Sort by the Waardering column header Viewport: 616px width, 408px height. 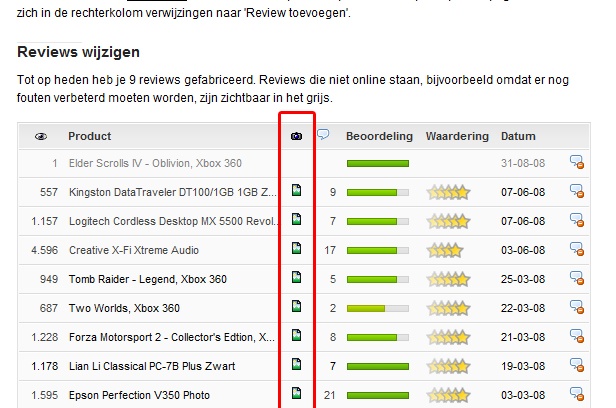point(457,136)
